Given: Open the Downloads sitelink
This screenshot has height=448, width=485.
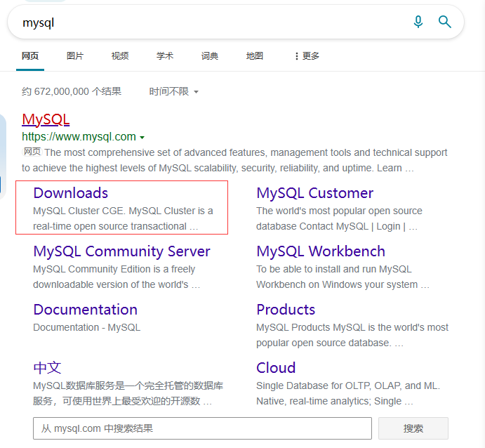Looking at the screenshot, I should click(70, 193).
